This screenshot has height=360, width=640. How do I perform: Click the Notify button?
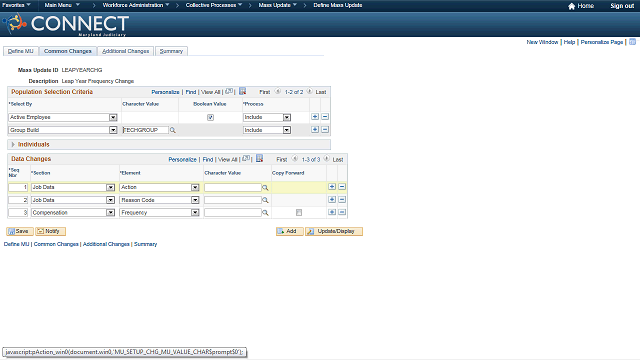click(50, 231)
